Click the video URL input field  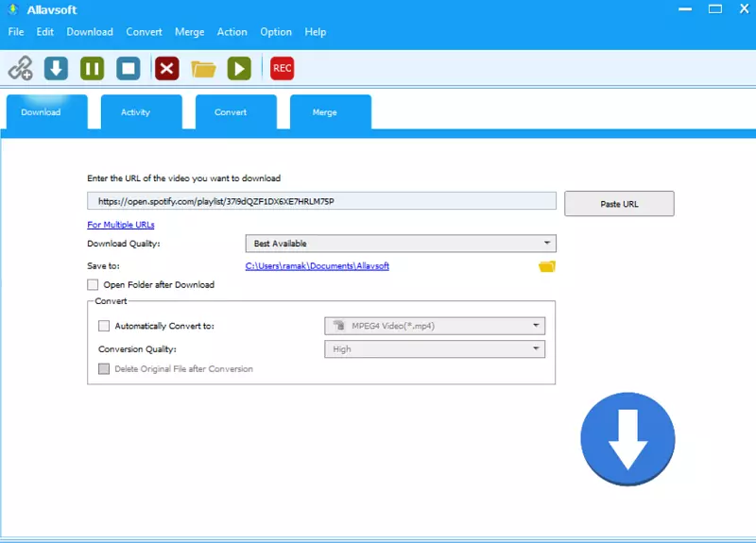[x=321, y=201]
